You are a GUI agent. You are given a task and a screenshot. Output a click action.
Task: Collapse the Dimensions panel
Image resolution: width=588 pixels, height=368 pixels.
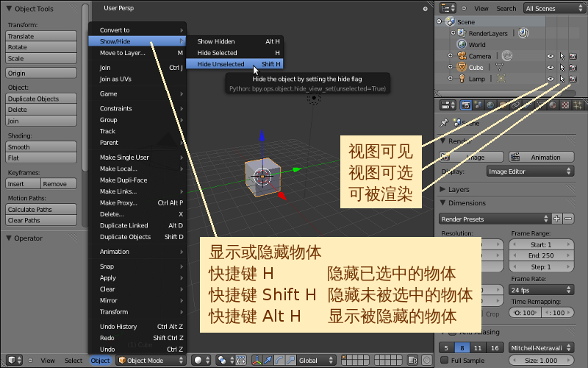pos(443,203)
